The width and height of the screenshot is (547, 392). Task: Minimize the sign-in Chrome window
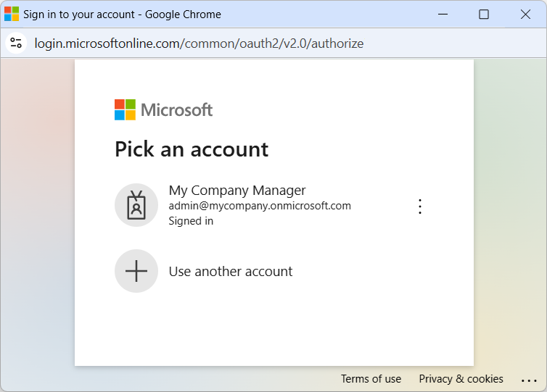443,14
